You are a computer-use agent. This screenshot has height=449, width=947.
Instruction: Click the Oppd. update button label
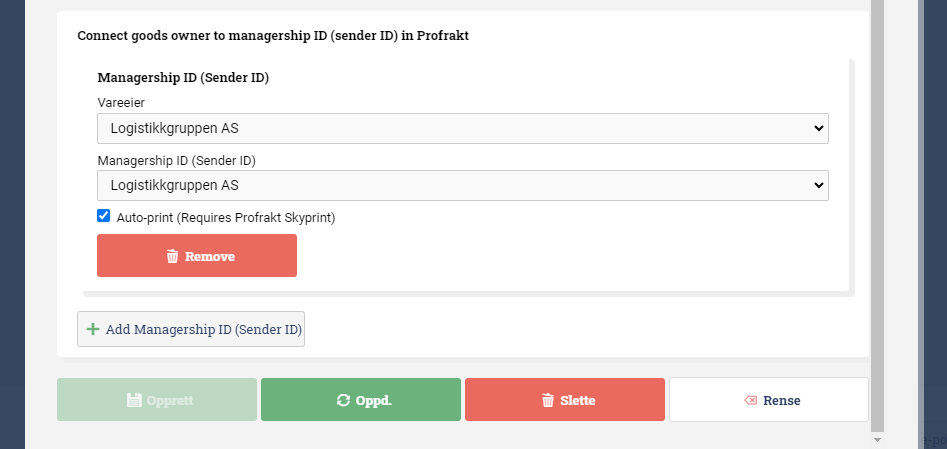click(x=374, y=400)
